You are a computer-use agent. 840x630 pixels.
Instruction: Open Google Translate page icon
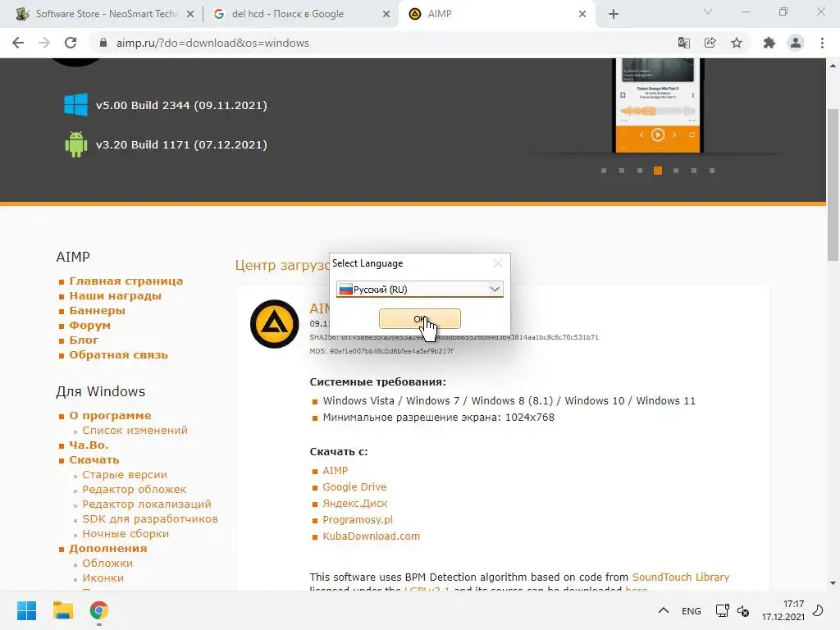[x=683, y=43]
